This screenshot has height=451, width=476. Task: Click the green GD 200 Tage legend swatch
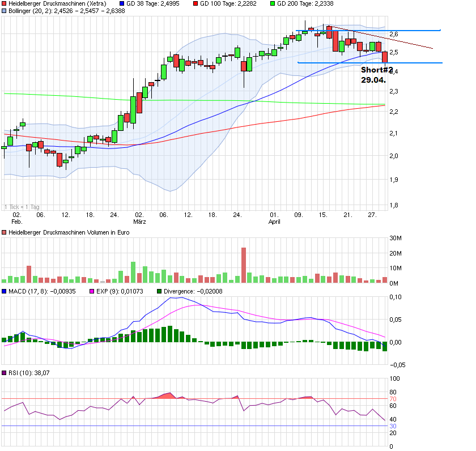pos(273,3)
